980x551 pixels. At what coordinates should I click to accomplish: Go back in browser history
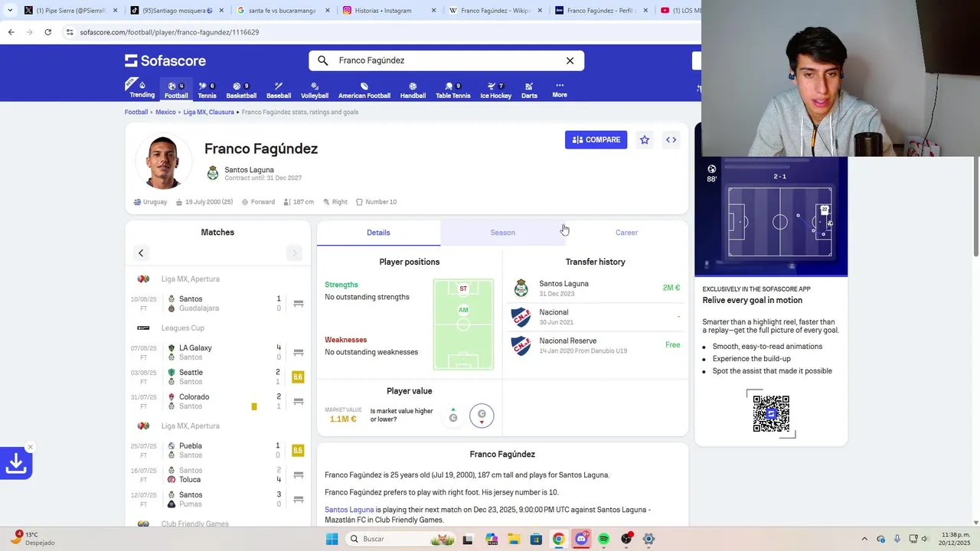pos(11,32)
